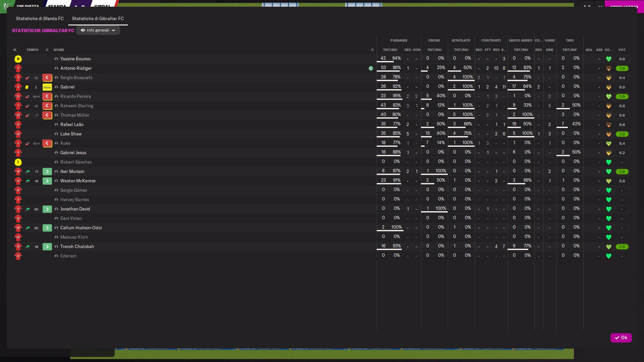
Task: Click substituted-on arrow for Trevoh Chalobah
Action: [x=47, y=246]
